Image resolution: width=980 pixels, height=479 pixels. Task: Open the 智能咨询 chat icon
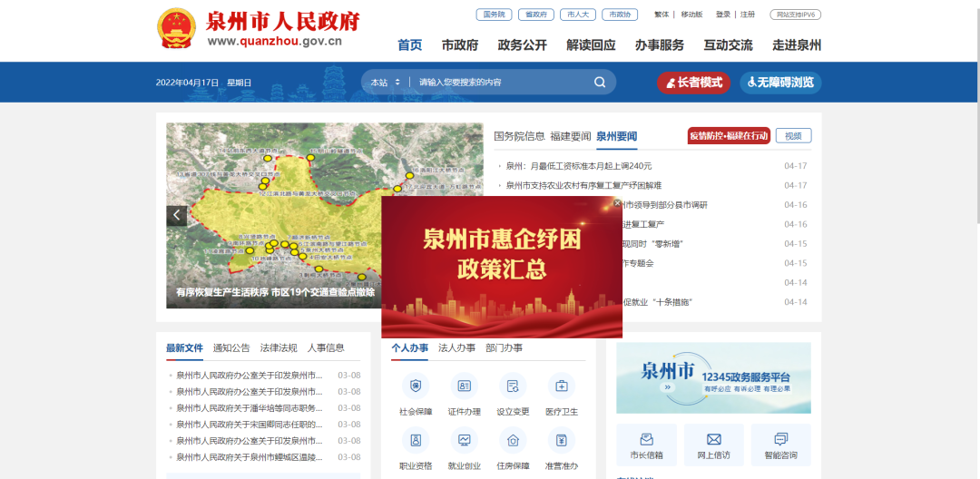pos(780,440)
